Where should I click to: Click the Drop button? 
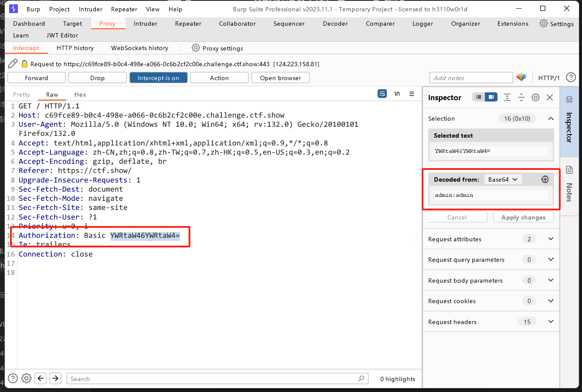(x=98, y=78)
